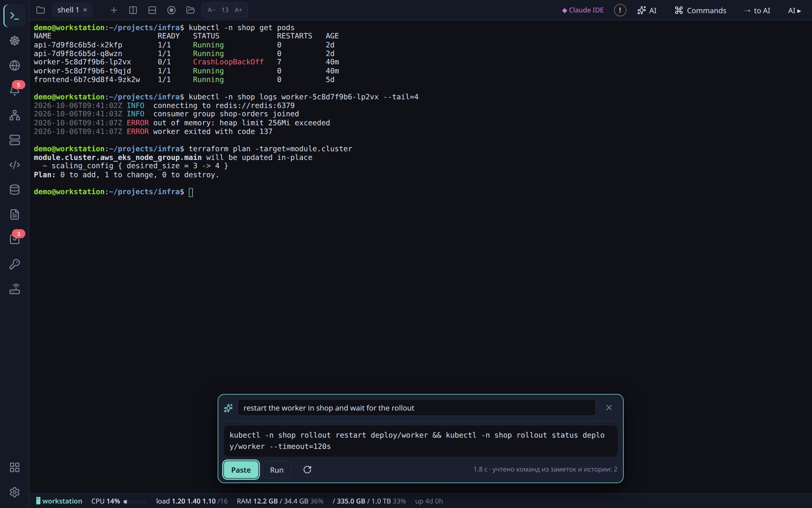Image resolution: width=812 pixels, height=508 pixels.
Task: Open the AI sparkle menu in top bar
Action: tap(647, 10)
